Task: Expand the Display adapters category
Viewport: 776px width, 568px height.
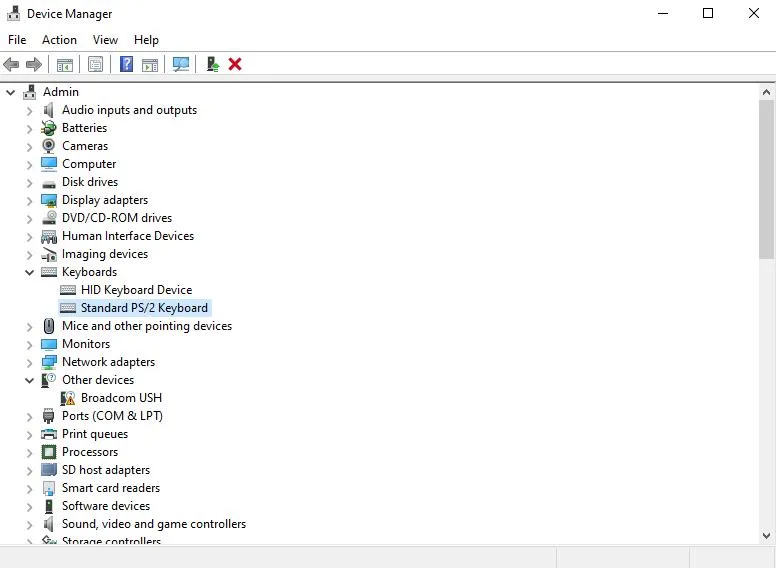Action: [x=29, y=200]
